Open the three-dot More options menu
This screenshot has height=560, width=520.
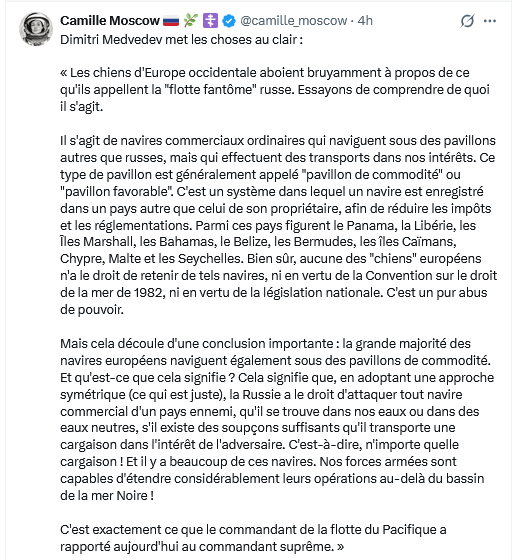click(490, 21)
